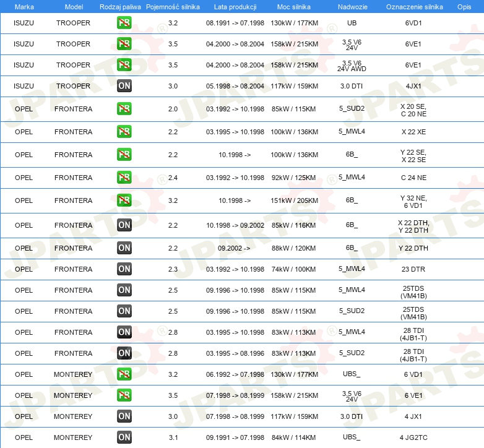Viewport: 484px width, 448px height.
Task: Select the engine capacity cell '2.0'
Action: [x=173, y=109]
